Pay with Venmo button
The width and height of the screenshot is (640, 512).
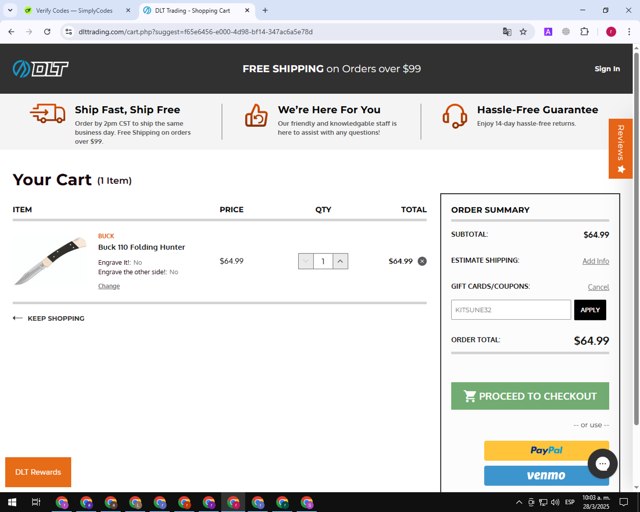click(546, 476)
